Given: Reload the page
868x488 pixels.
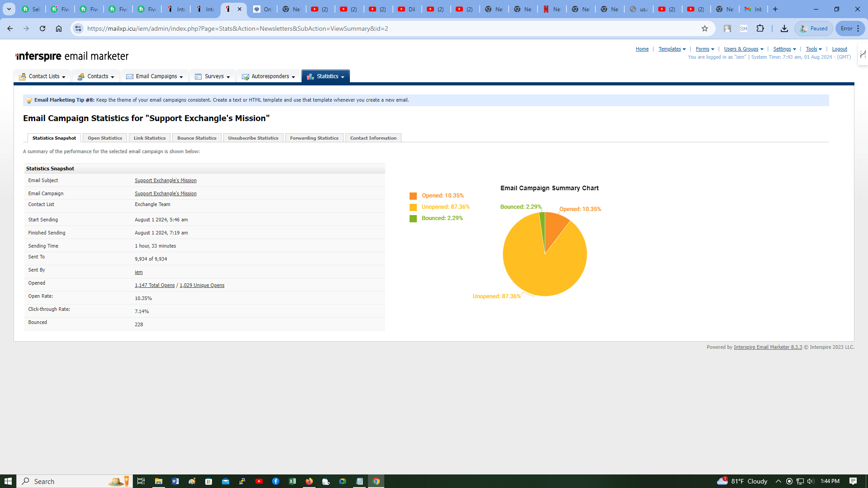Looking at the screenshot, I should point(42,28).
